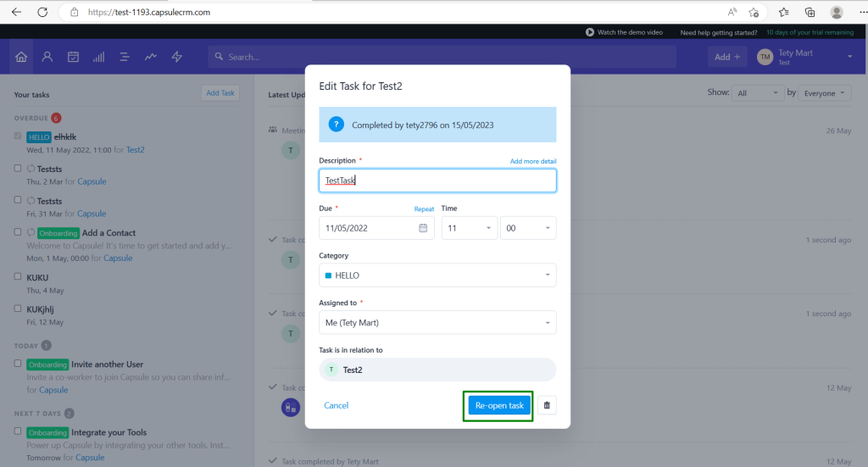The height and width of the screenshot is (467, 868).
Task: Open the Projects list icon in navbar
Action: tap(125, 57)
